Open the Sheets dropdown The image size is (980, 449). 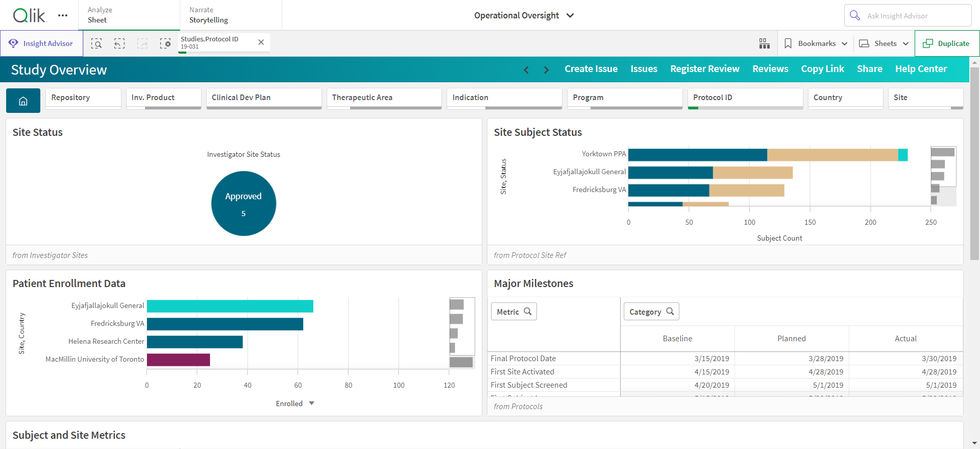pyautogui.click(x=884, y=43)
